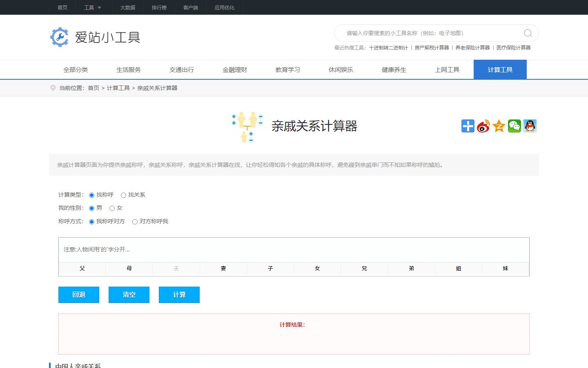The image size is (588, 368).
Task: Focus the relationship input text area
Action: (294, 249)
